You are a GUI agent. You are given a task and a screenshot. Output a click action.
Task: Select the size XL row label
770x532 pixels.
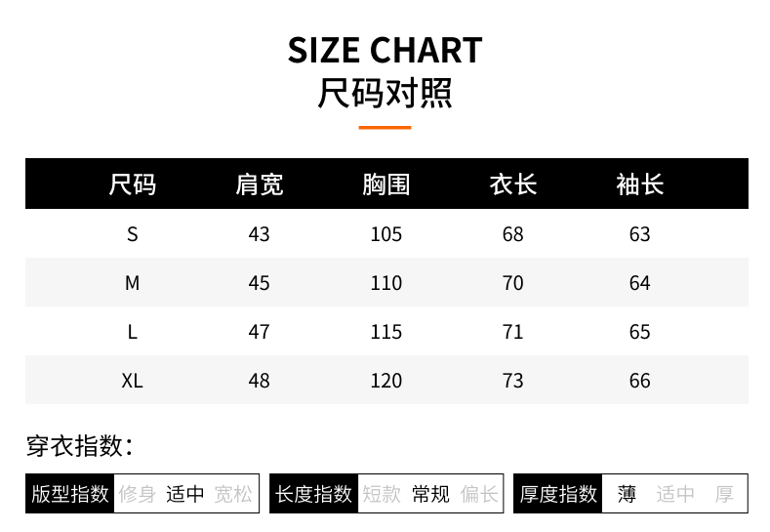coord(133,381)
